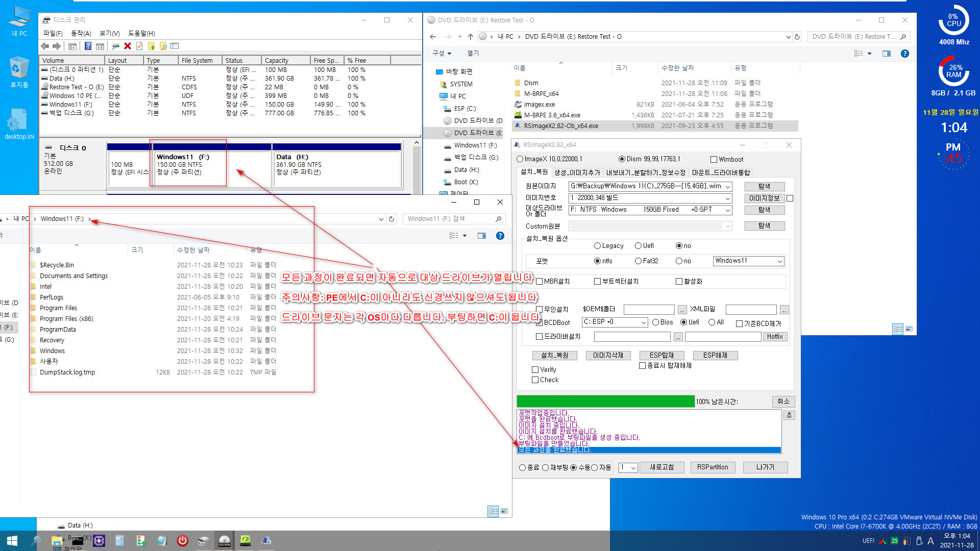Screen dimensions: 980x551
Task: Open the 도움말(H) menu in Disk Management
Action: pos(141,33)
